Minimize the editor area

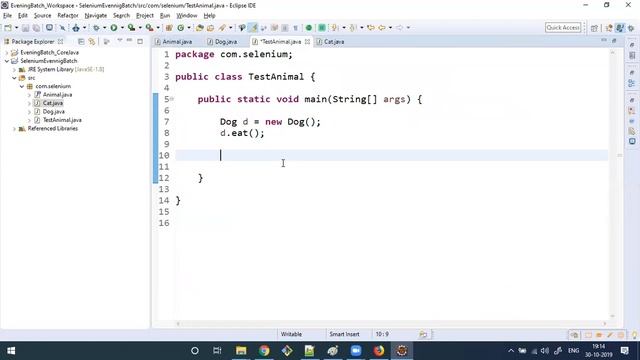click(604, 40)
